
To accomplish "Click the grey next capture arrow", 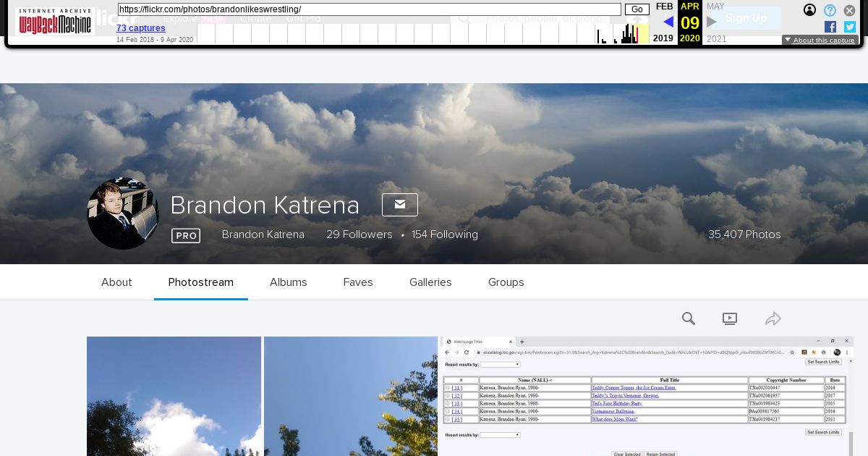I will click(712, 22).
